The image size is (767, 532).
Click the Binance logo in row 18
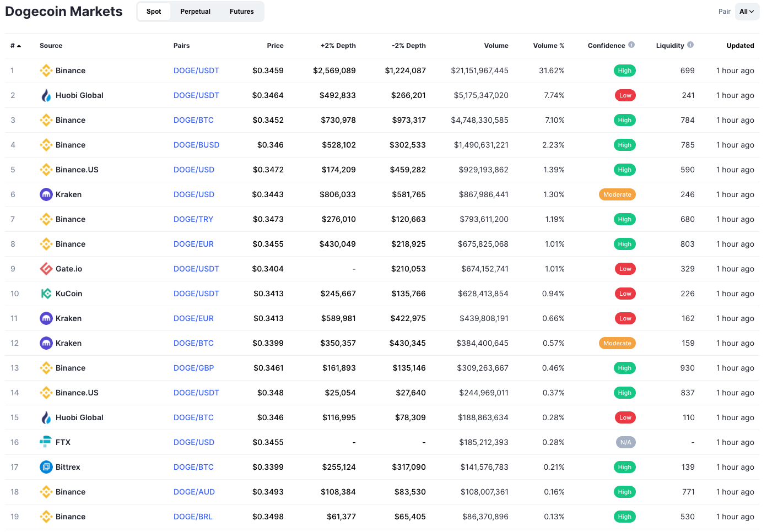tap(46, 492)
